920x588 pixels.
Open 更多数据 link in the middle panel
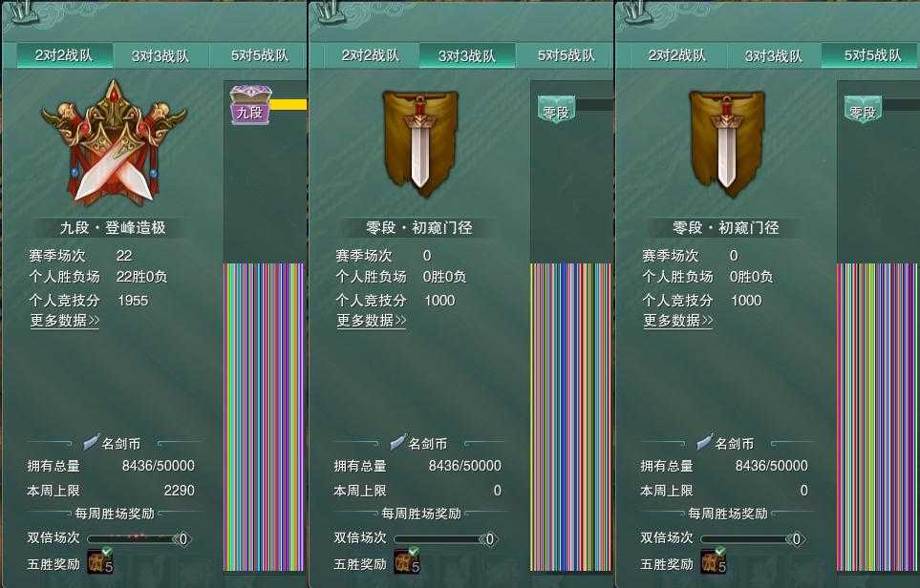(x=372, y=321)
